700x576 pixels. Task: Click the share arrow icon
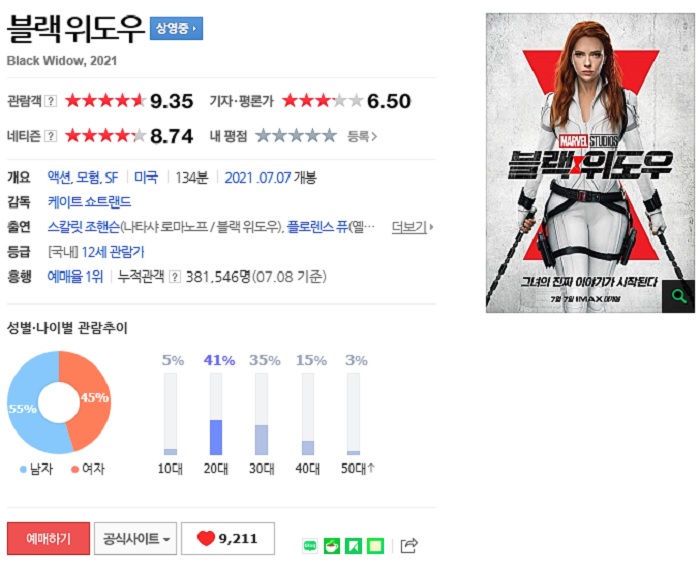click(x=409, y=546)
